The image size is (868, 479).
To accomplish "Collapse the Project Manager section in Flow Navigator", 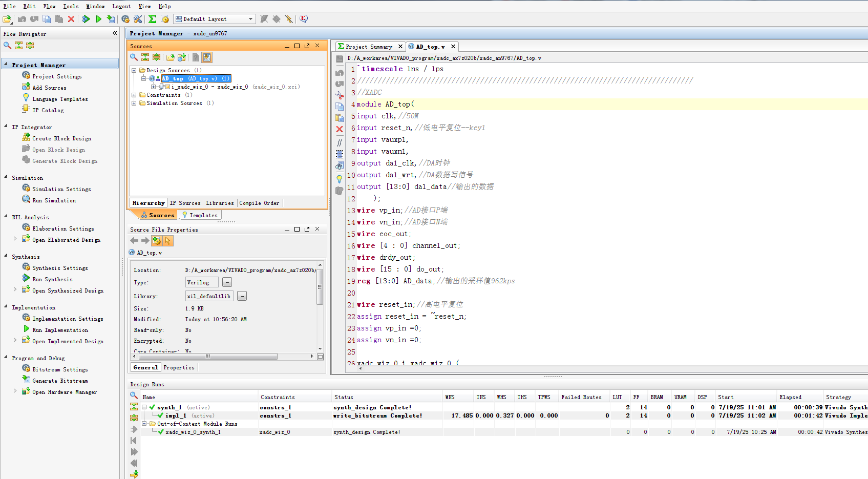I will pyautogui.click(x=6, y=65).
